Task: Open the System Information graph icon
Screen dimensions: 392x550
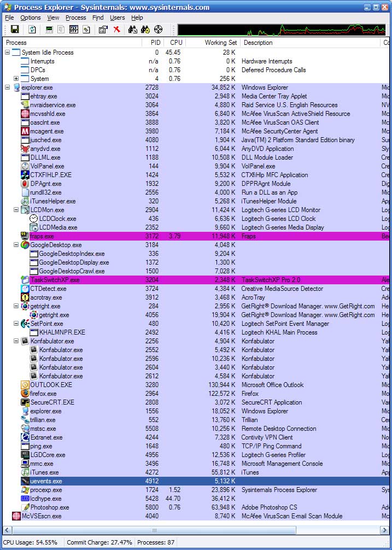Action: [x=50, y=29]
